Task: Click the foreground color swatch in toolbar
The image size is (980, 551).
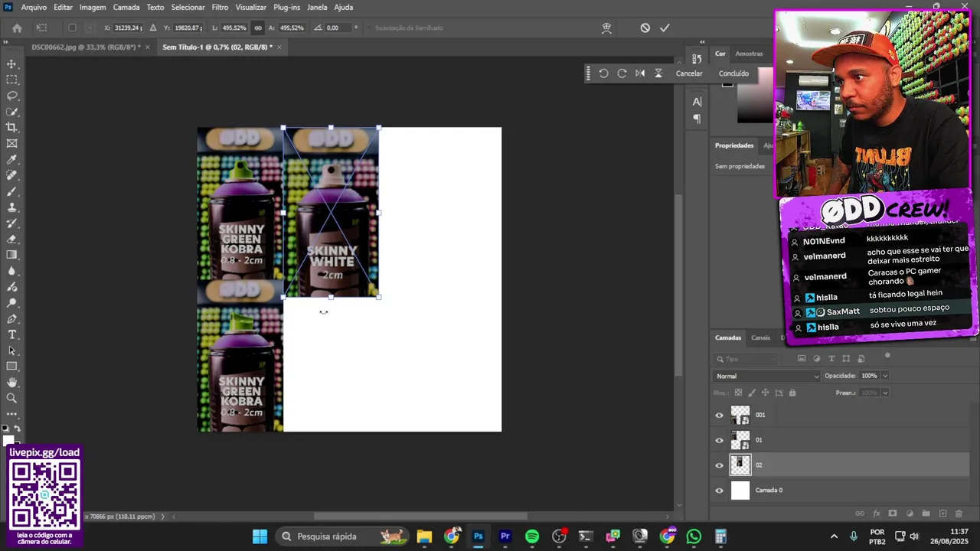Action: [9, 440]
